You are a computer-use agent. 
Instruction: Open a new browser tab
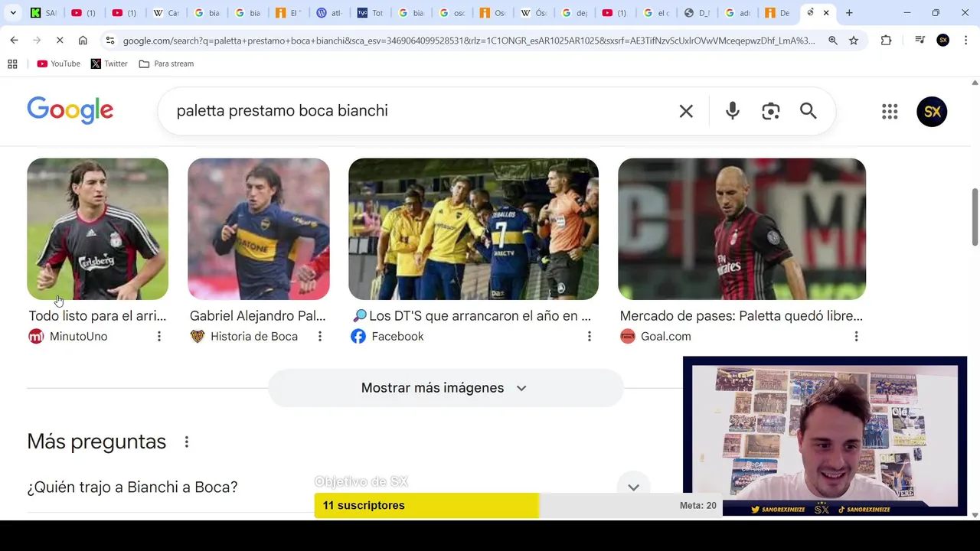pyautogui.click(x=849, y=13)
